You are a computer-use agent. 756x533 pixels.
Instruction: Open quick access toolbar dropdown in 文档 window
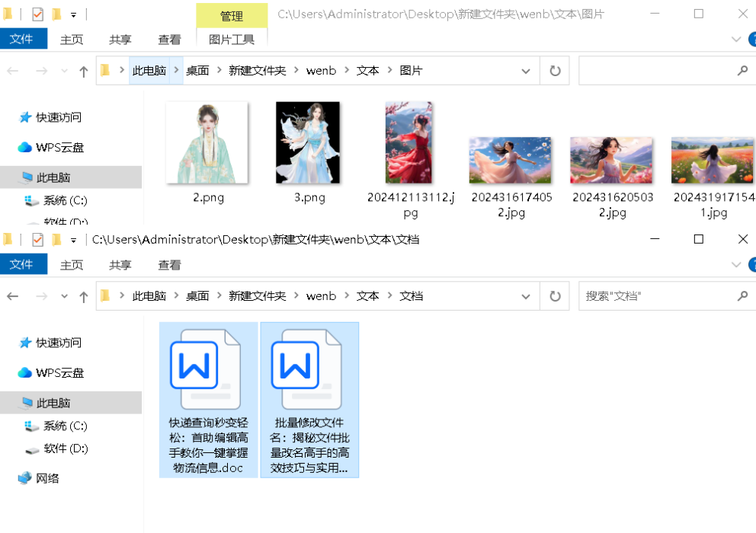(x=73, y=240)
